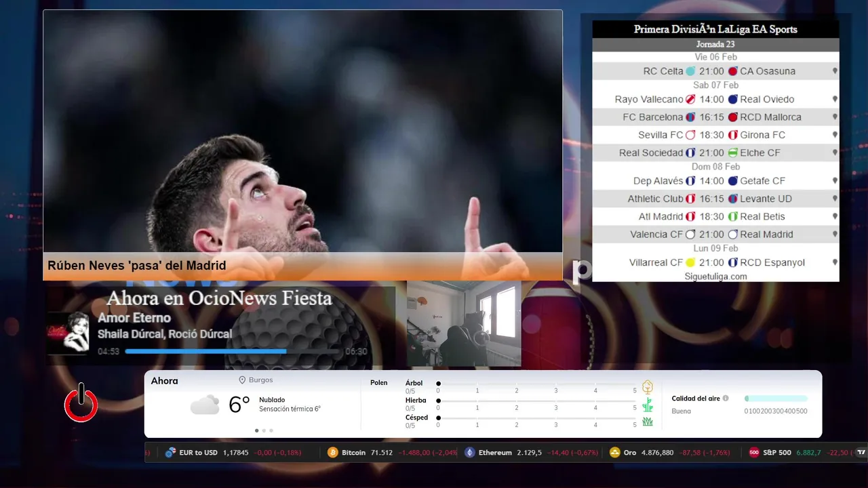Image resolution: width=868 pixels, height=488 pixels.
Task: Open the Rúben Neves 'pasa' del Madrid headline
Action: [x=136, y=266]
